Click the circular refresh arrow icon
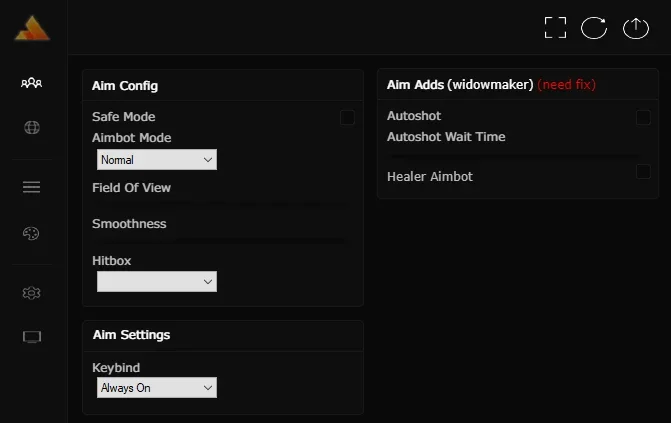671x423 pixels. [594, 28]
